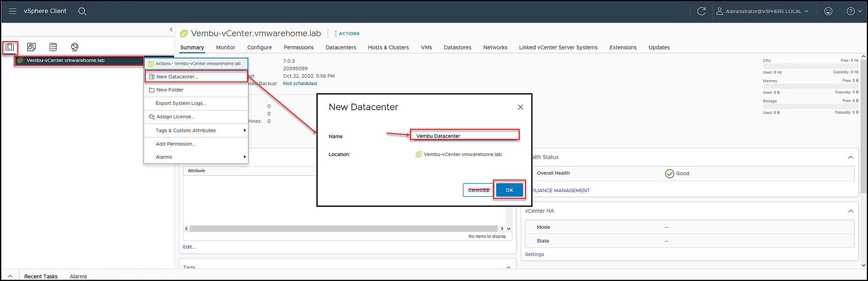The width and height of the screenshot is (868, 281).
Task: Select the Storage inventory icon
Action: (x=53, y=47)
